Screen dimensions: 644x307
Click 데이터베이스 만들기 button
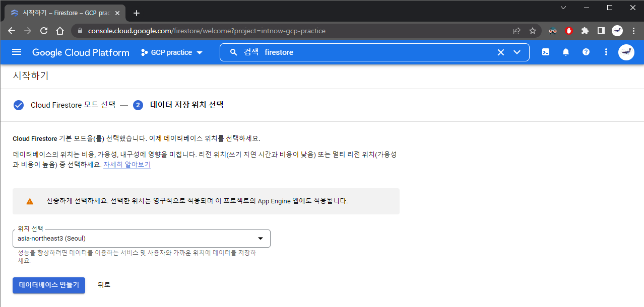49,285
